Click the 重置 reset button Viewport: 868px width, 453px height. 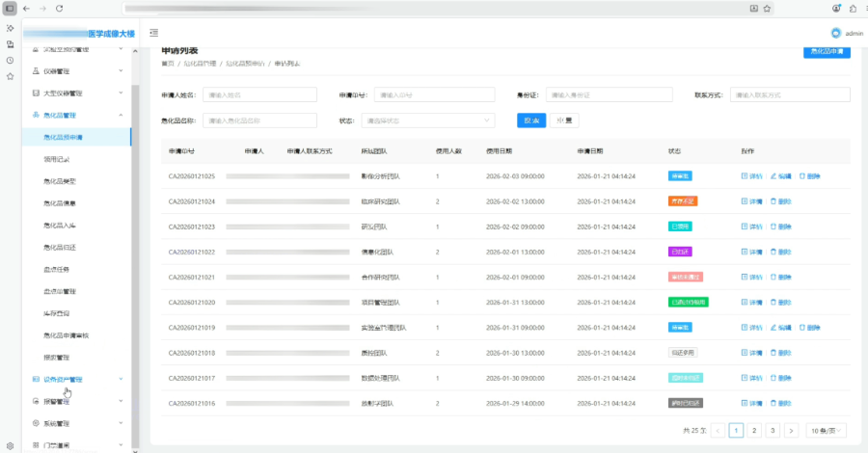coord(564,120)
